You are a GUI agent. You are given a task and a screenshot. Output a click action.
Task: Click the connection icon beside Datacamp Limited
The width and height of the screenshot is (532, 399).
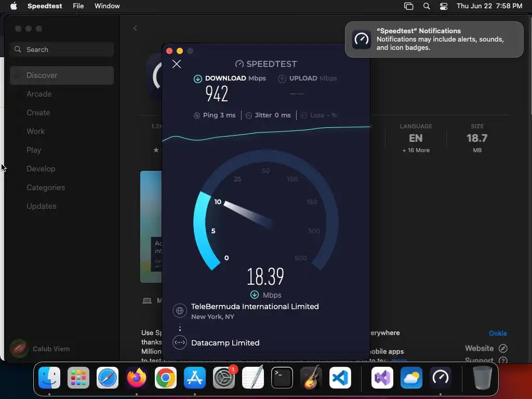[180, 342]
